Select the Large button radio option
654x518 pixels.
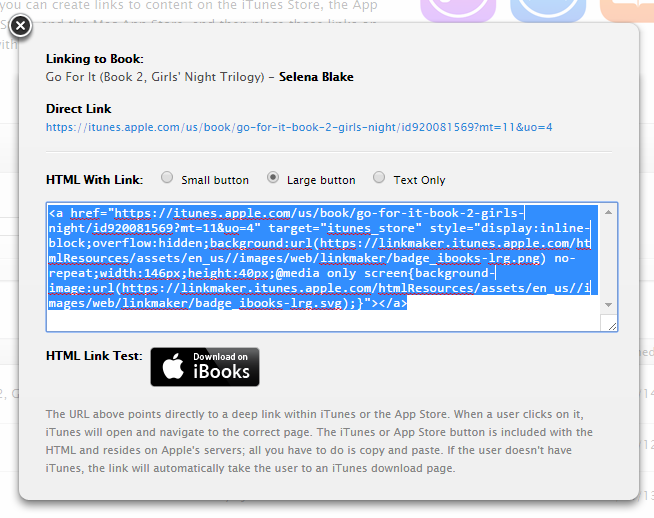pos(273,178)
